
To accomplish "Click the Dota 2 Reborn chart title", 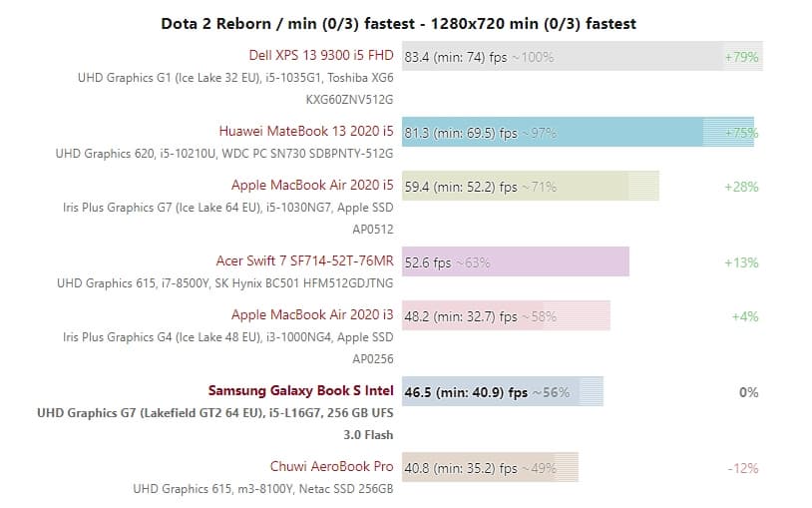I will coord(398,23).
